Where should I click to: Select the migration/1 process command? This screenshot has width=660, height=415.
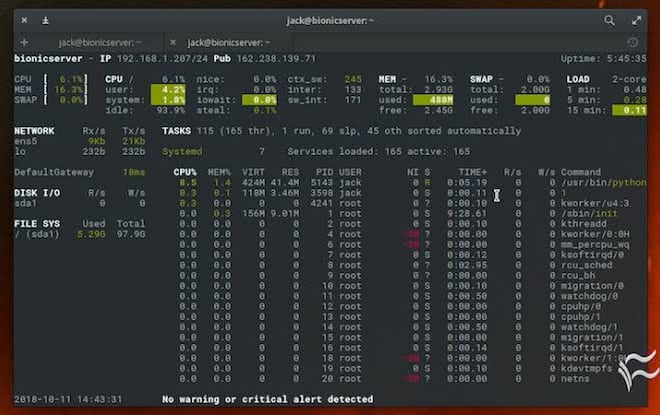pyautogui.click(x=592, y=338)
